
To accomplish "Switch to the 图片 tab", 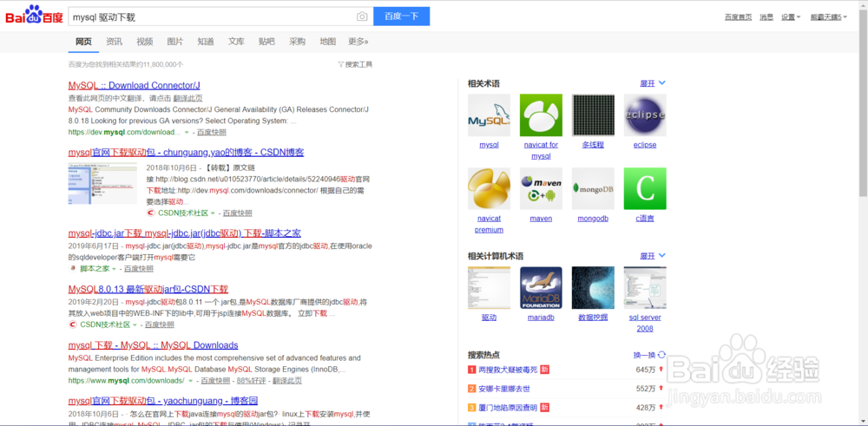I will click(175, 42).
